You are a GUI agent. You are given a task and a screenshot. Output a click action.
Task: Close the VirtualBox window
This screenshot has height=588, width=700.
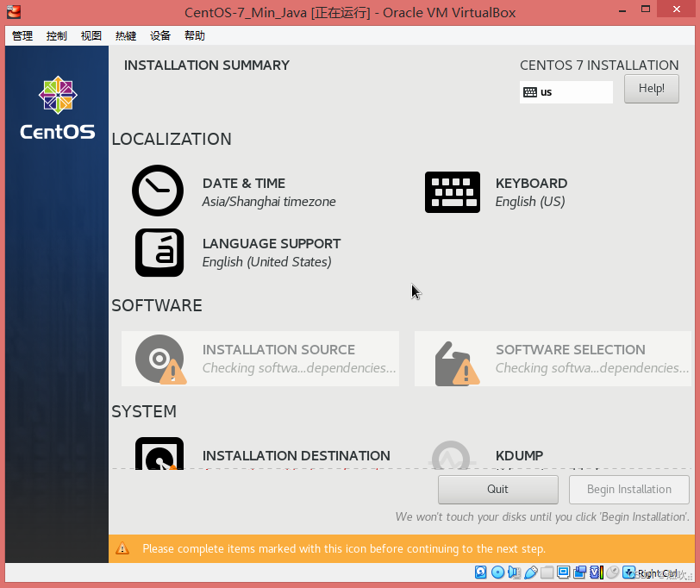[677, 9]
